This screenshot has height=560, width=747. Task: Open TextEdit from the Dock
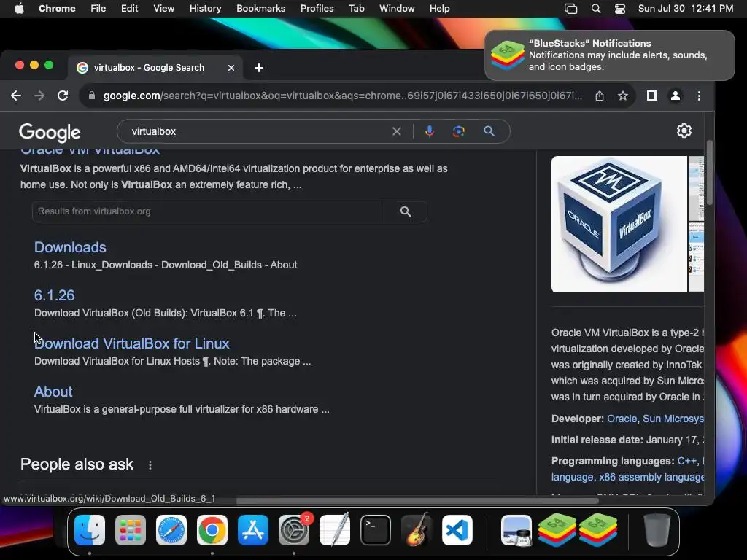point(334,530)
